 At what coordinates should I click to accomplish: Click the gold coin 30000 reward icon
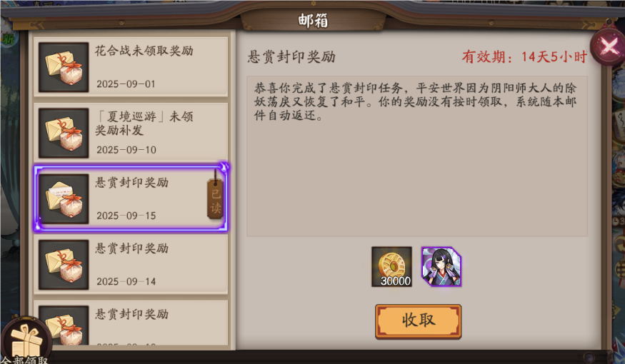click(x=391, y=266)
